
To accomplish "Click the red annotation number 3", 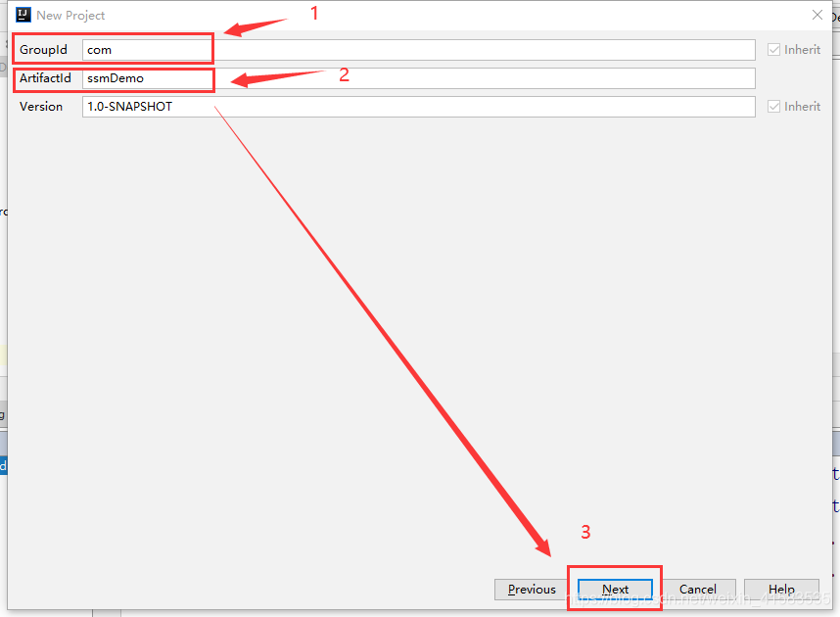I will pos(585,532).
